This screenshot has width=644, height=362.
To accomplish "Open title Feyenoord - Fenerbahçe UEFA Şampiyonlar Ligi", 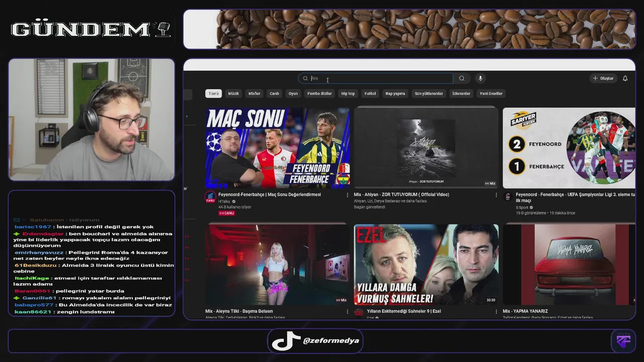I will tap(576, 197).
